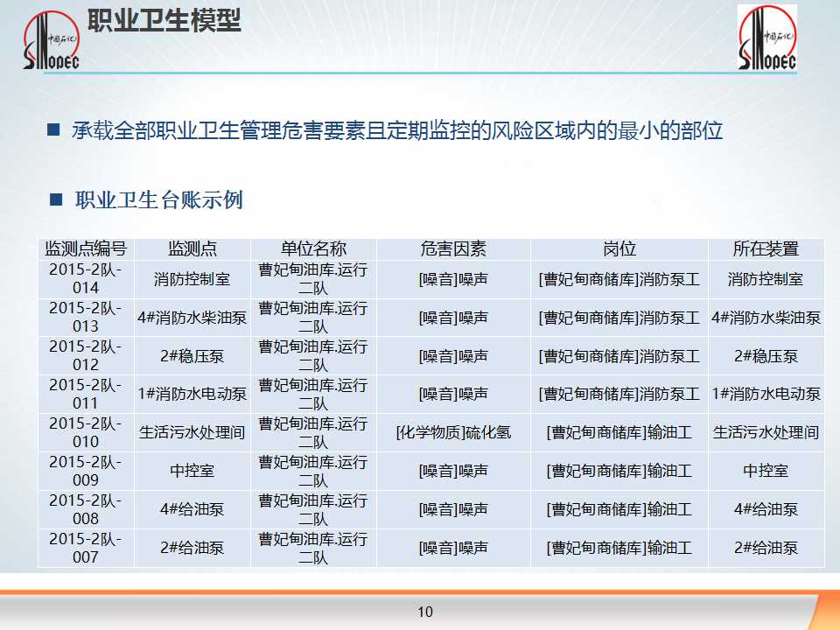Click the column header 监测点编号
Viewport: 840px width, 630px height.
pyautogui.click(x=86, y=248)
